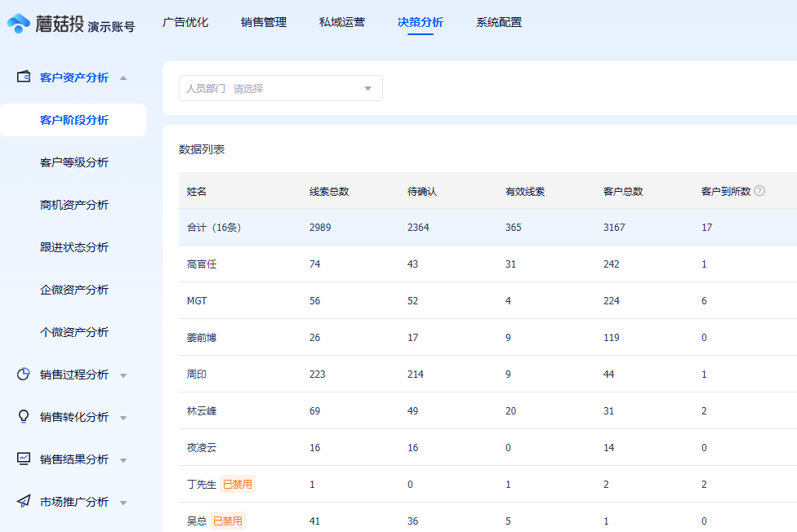Open the help tooltip icon next to 客户到所数

tap(761, 190)
